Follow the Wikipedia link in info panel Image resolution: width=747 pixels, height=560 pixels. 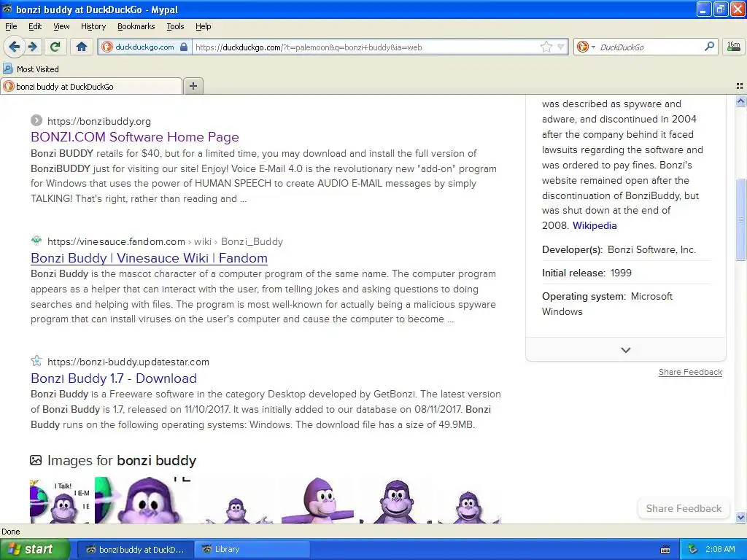pos(594,226)
